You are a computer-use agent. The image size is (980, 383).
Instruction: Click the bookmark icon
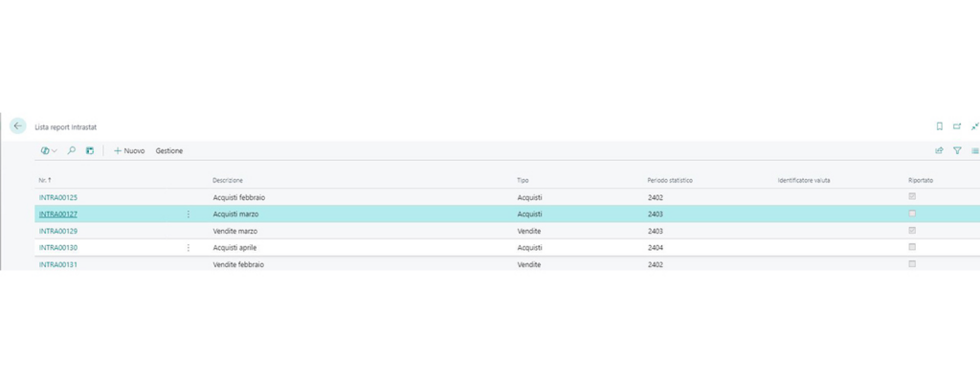click(x=940, y=126)
